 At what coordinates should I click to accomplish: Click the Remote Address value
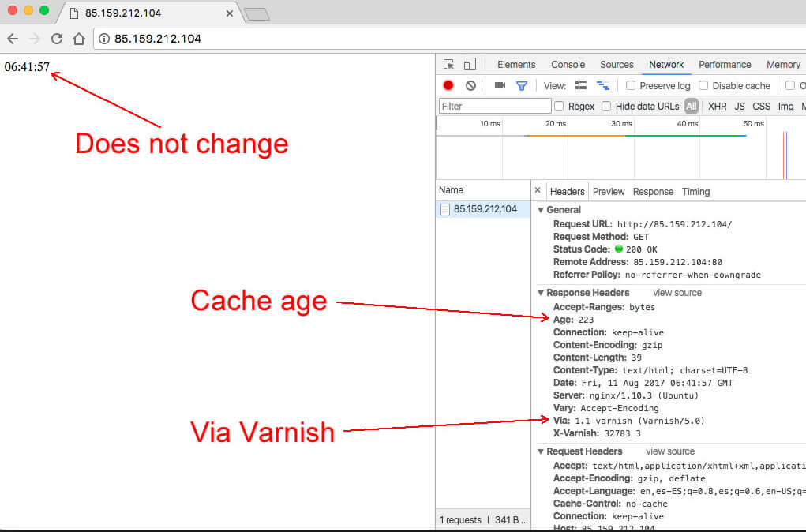pos(677,262)
